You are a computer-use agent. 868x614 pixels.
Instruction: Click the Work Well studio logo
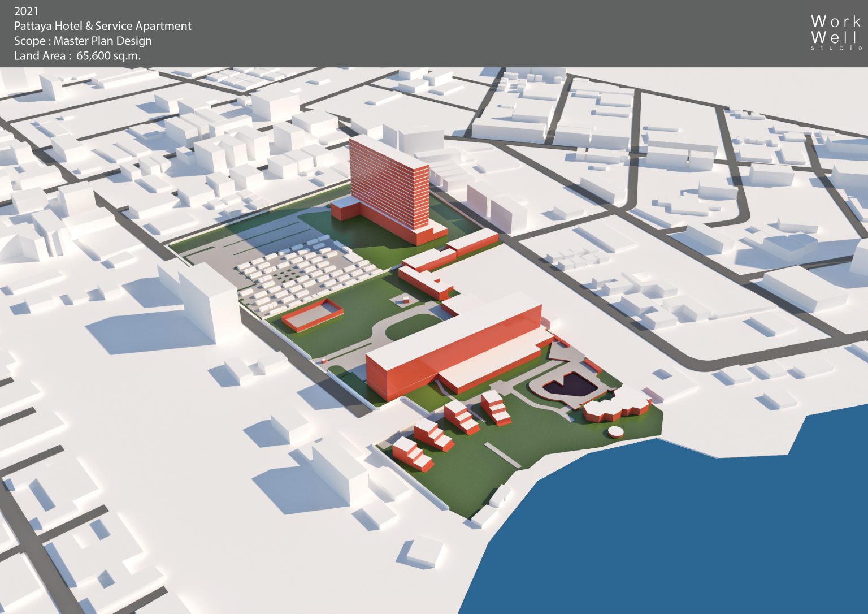click(x=836, y=33)
